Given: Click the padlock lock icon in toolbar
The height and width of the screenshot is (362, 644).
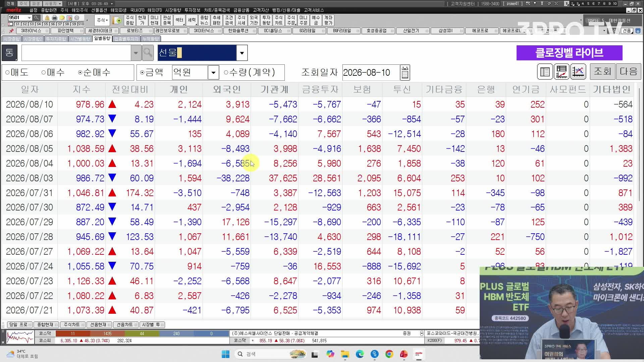Looking at the screenshot, I should (x=47, y=18).
